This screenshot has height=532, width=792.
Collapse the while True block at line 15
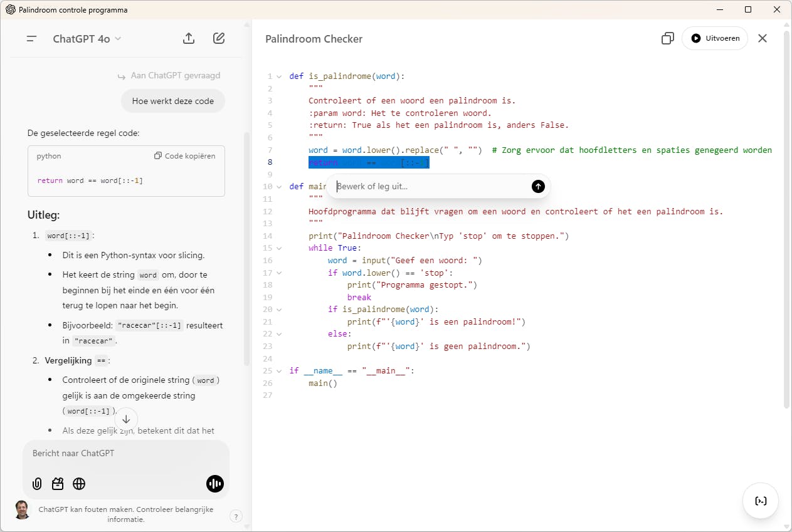coord(279,248)
